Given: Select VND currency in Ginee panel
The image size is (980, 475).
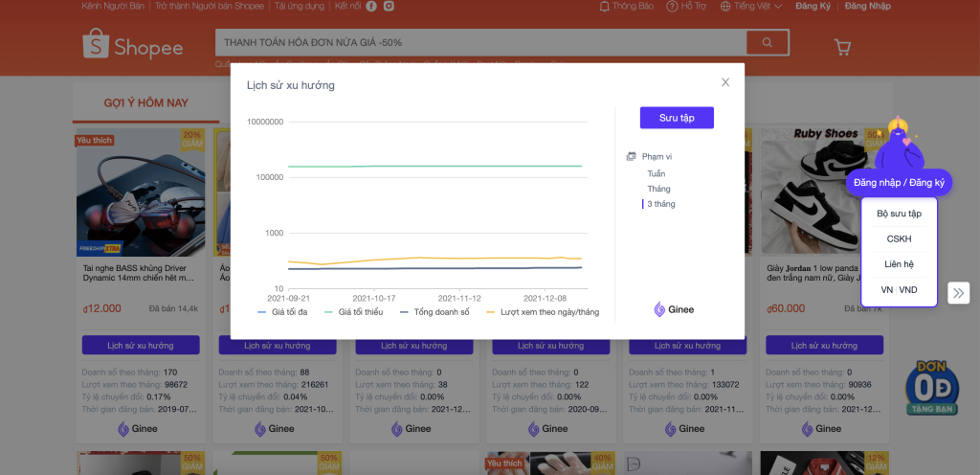Looking at the screenshot, I should point(908,290).
